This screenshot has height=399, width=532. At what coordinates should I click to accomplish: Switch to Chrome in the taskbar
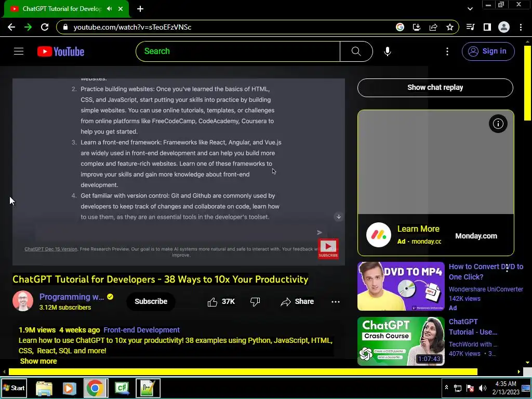(95, 388)
